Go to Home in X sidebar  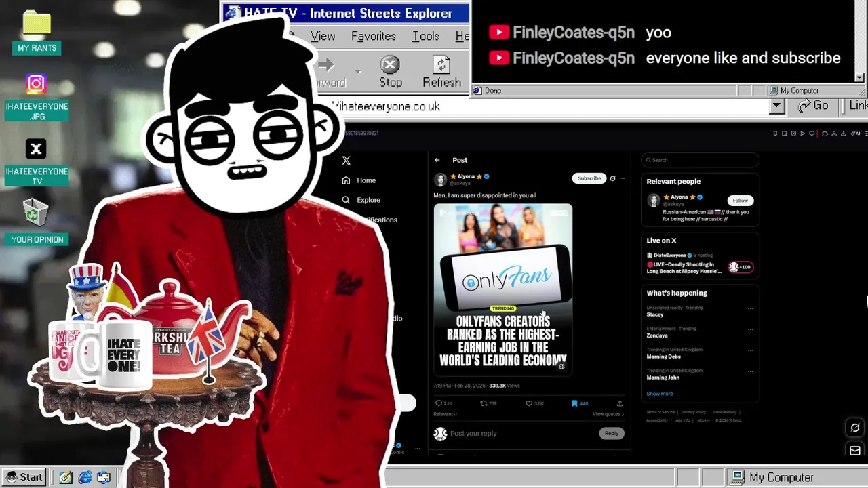tap(359, 180)
